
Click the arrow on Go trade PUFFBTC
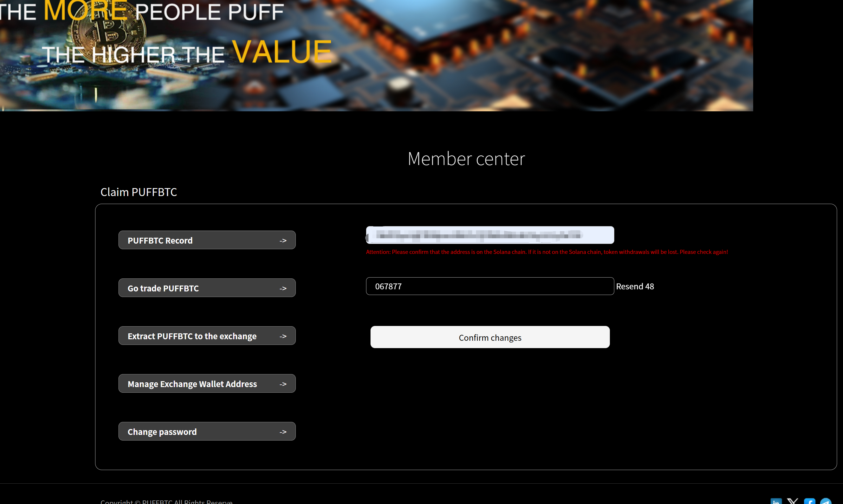pos(283,288)
